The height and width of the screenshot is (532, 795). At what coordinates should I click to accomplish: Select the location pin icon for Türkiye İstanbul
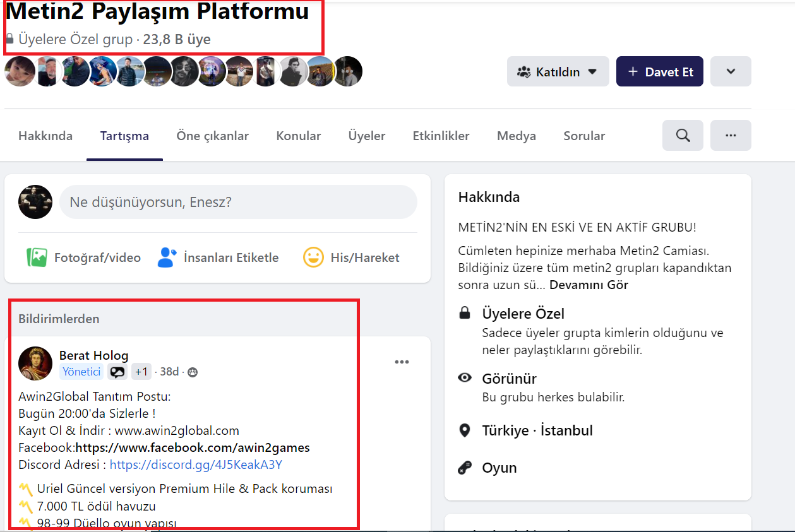tap(465, 430)
